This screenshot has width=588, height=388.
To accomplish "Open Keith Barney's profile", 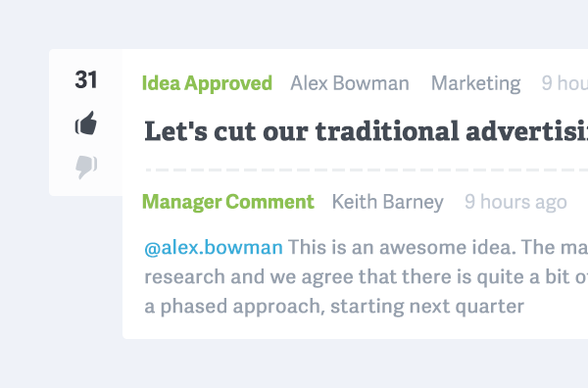I will pos(388,202).
